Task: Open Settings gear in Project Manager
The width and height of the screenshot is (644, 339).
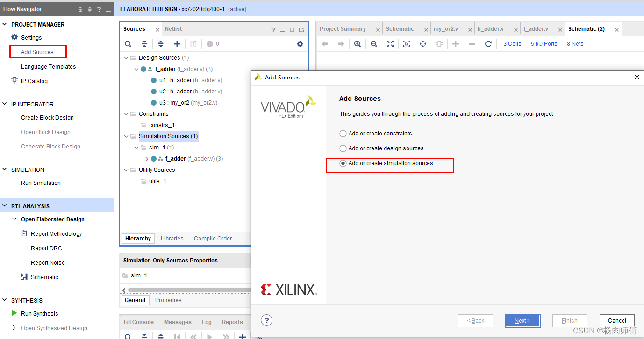Action: [x=14, y=37]
